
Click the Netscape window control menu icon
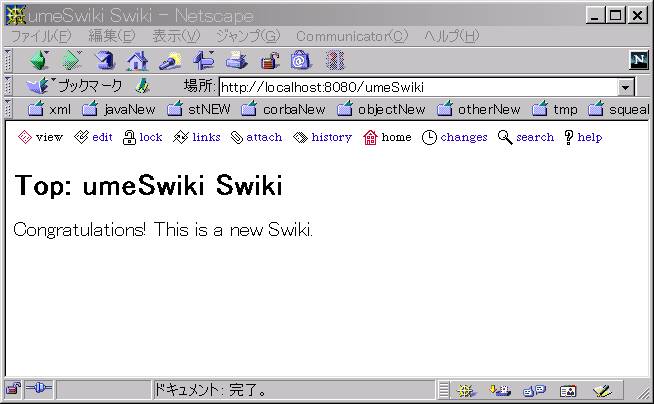(x=16, y=15)
